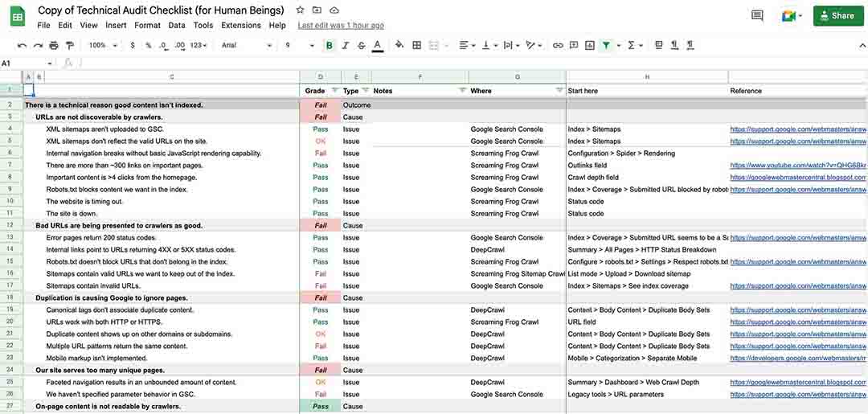The width and height of the screenshot is (868, 414).
Task: Click the right-to-left text direction icon
Action: [x=690, y=45]
